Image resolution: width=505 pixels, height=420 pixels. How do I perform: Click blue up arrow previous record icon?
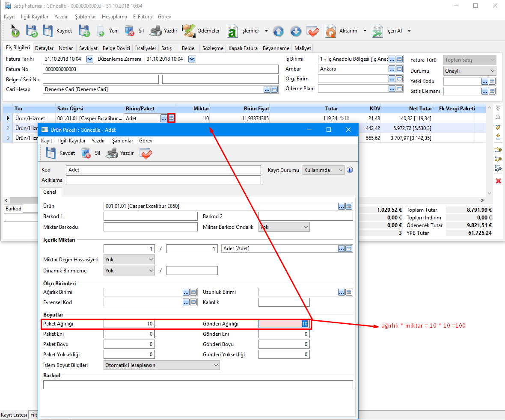tap(278, 31)
